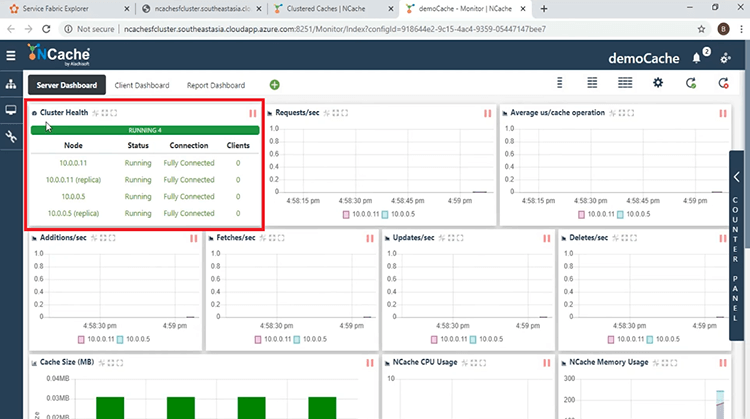Image resolution: width=750 pixels, height=419 pixels.
Task: Switch to two-column dashboard layout
Action: [592, 83]
